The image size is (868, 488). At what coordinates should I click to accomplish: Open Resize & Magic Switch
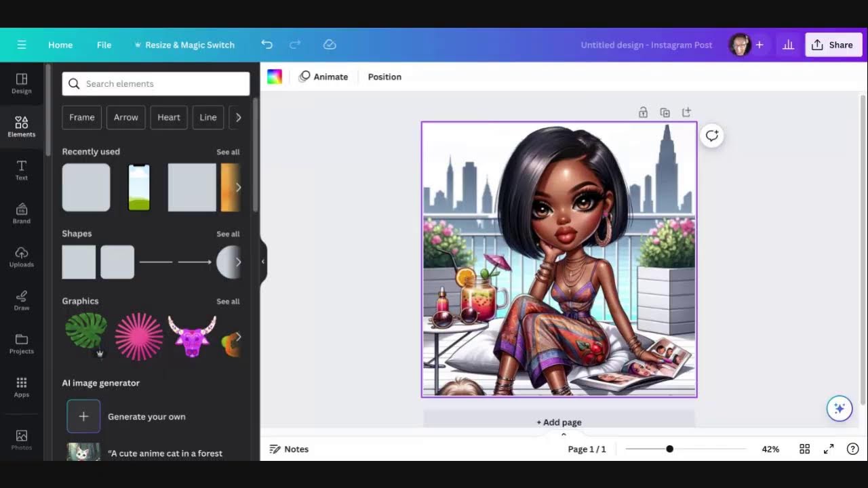[184, 45]
